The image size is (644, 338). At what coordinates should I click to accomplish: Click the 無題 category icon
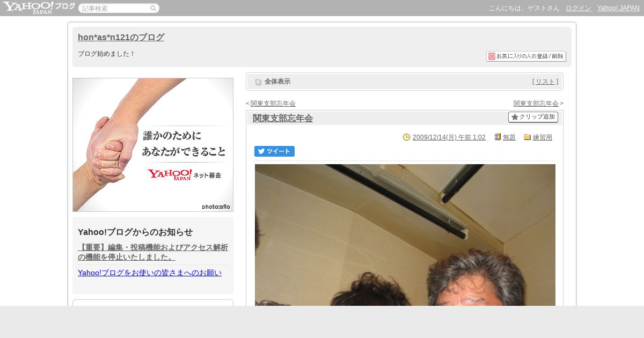[497, 137]
